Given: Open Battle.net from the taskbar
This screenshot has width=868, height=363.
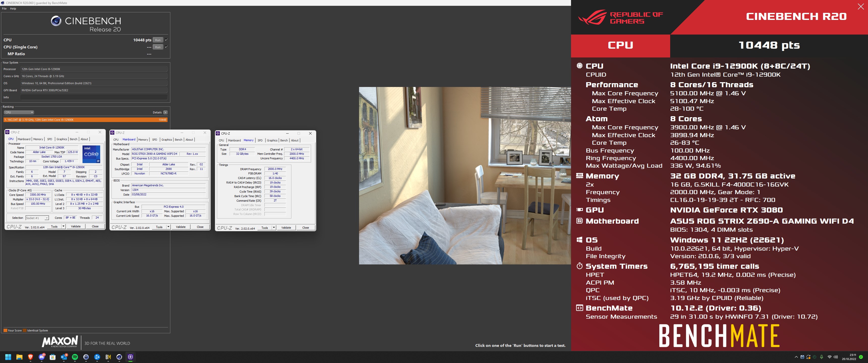Looking at the screenshot, I should [97, 357].
